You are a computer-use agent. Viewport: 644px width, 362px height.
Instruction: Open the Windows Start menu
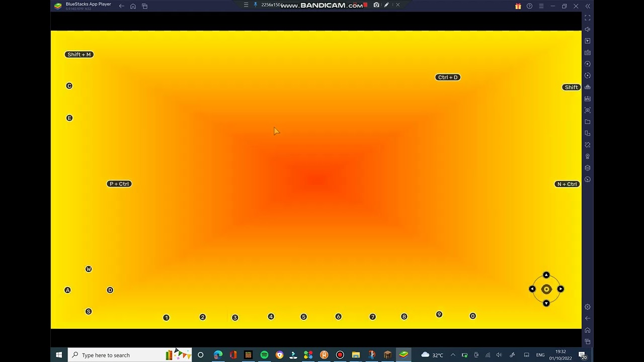[x=59, y=355]
